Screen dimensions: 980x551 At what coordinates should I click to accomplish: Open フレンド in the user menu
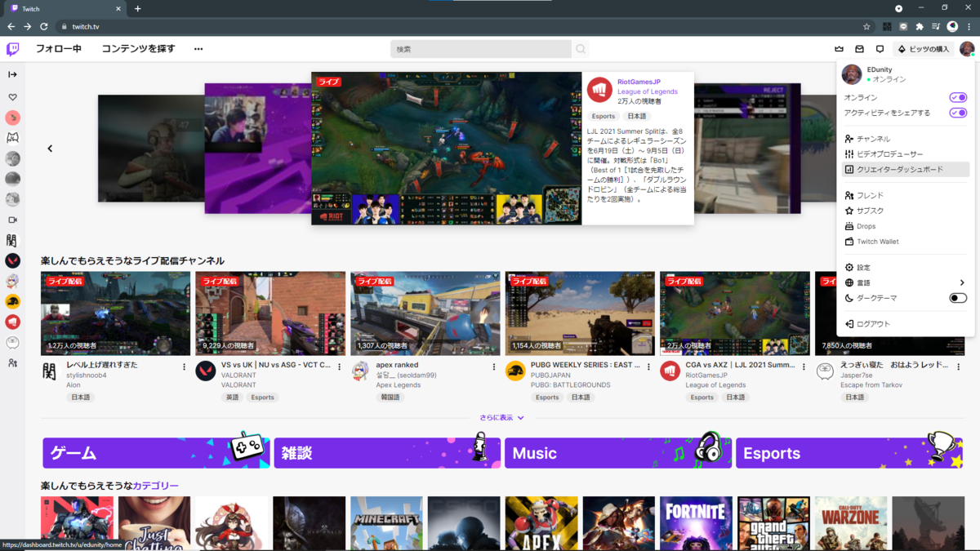(906, 195)
